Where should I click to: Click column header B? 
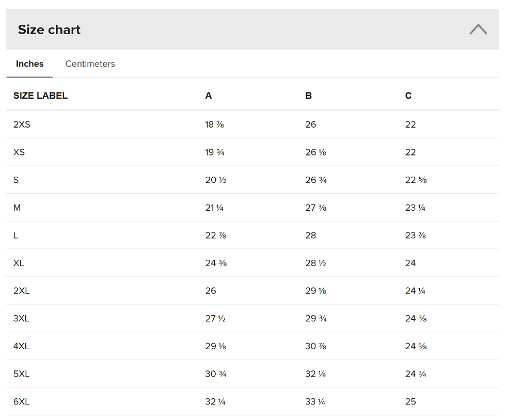point(308,96)
